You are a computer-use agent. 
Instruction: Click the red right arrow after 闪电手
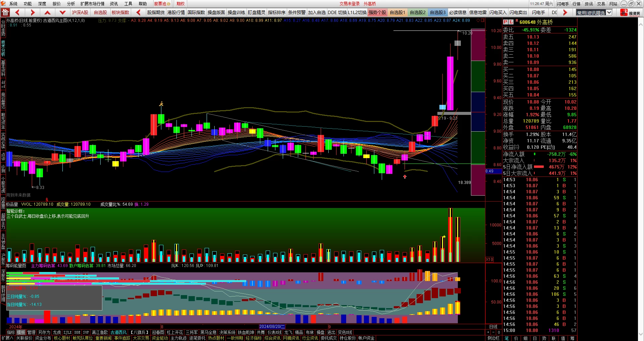point(565,13)
